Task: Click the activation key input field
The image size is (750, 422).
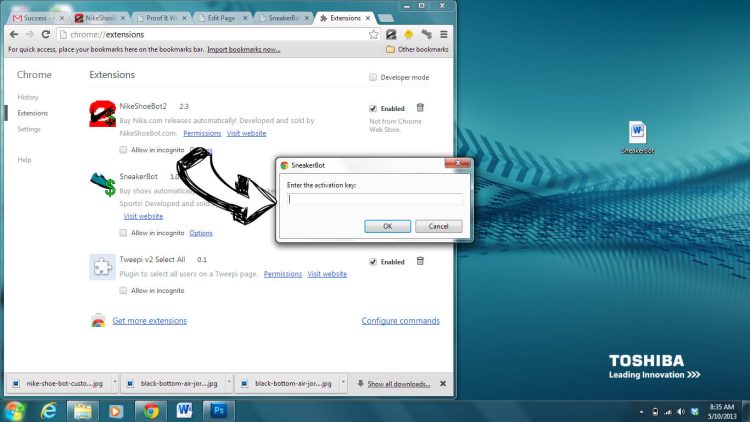Action: [375, 199]
